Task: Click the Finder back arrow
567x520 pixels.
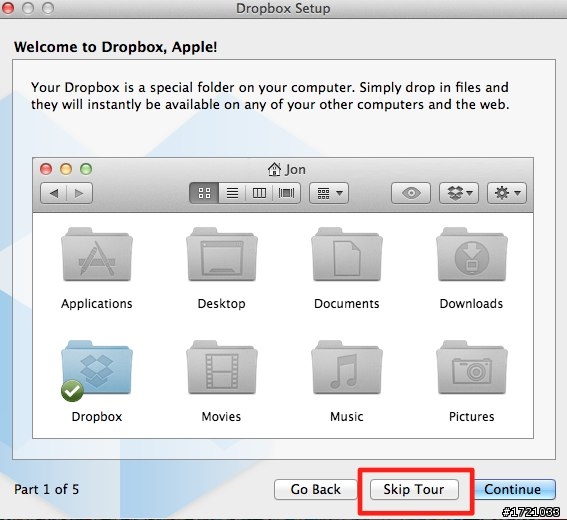Action: point(54,193)
